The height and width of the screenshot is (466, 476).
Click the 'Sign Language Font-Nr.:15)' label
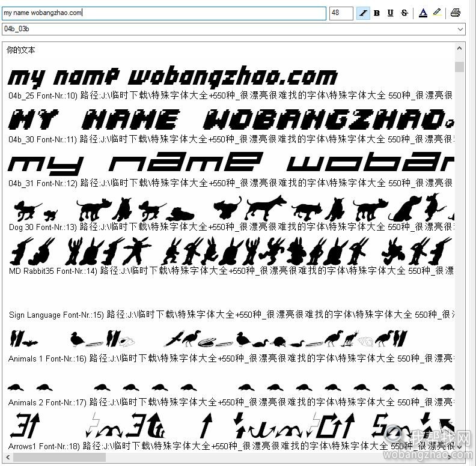[x=56, y=315]
